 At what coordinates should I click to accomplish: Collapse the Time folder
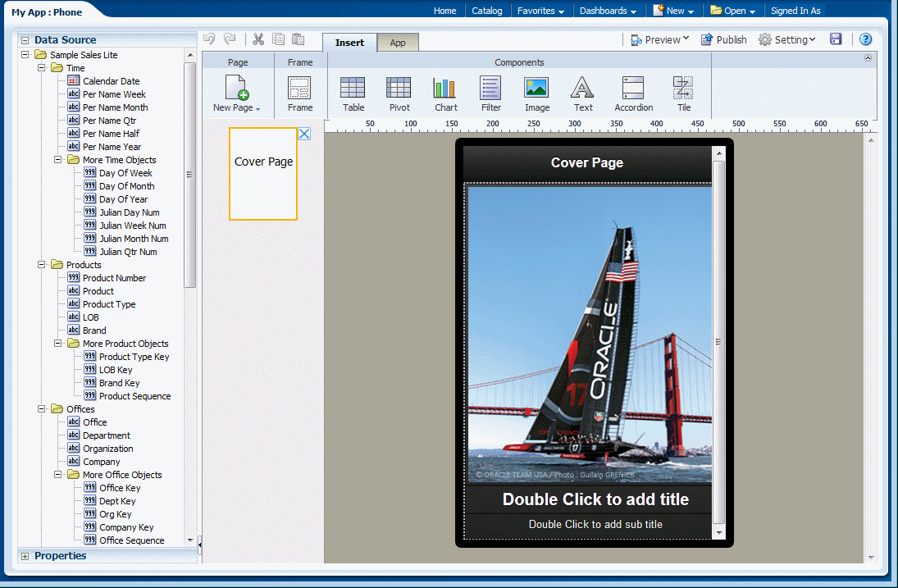(x=41, y=68)
